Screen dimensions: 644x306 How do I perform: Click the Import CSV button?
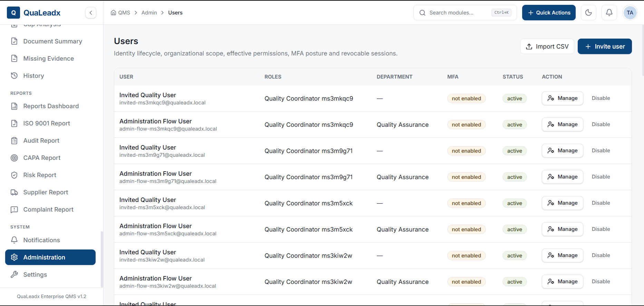547,47
